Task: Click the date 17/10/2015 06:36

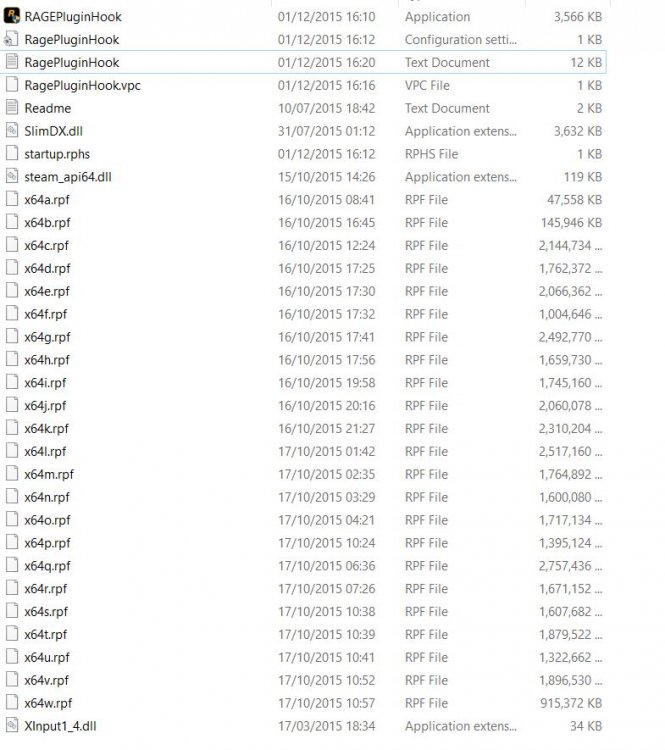Action: pos(326,566)
